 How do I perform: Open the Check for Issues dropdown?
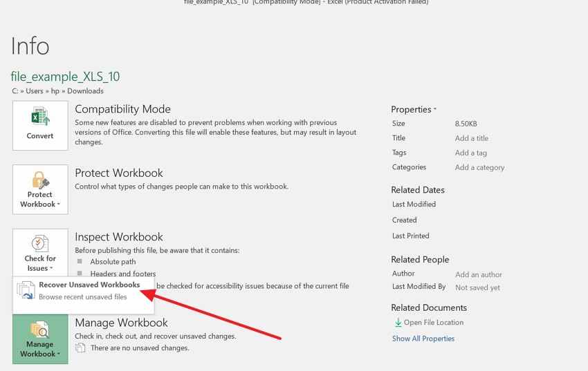pos(40,253)
